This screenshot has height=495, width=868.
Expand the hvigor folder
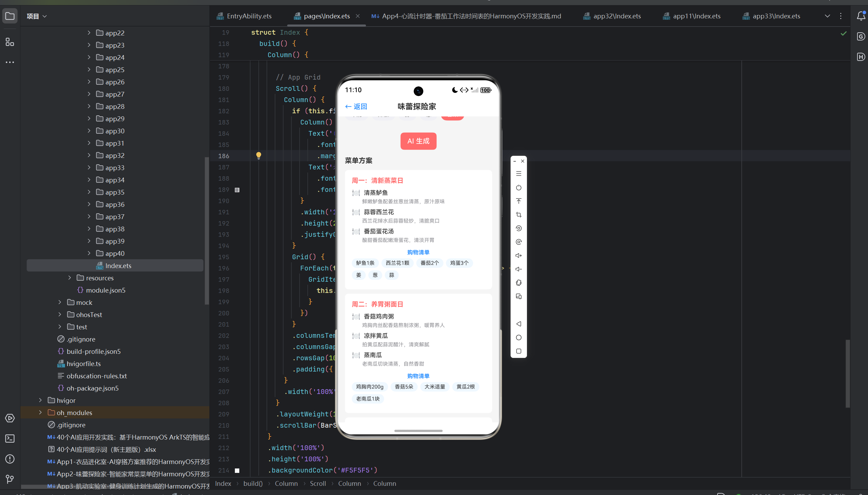tap(41, 400)
